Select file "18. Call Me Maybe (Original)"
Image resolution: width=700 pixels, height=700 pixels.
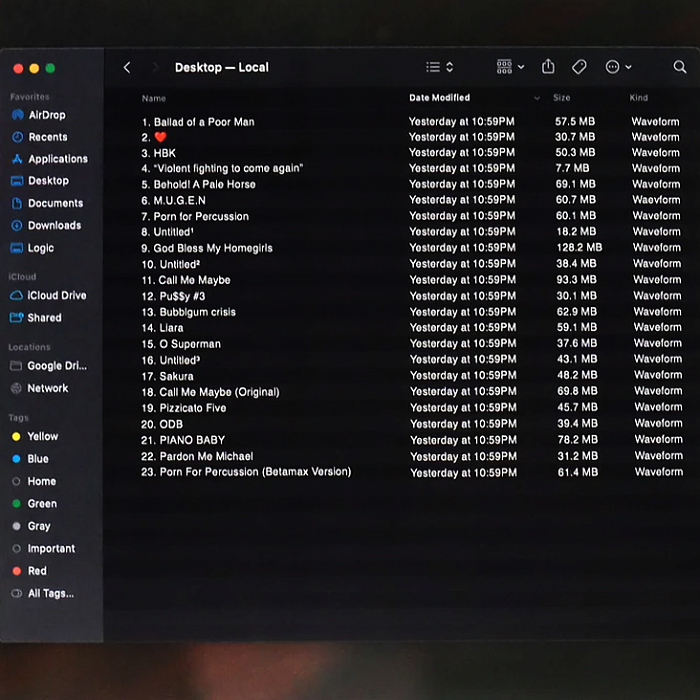210,392
